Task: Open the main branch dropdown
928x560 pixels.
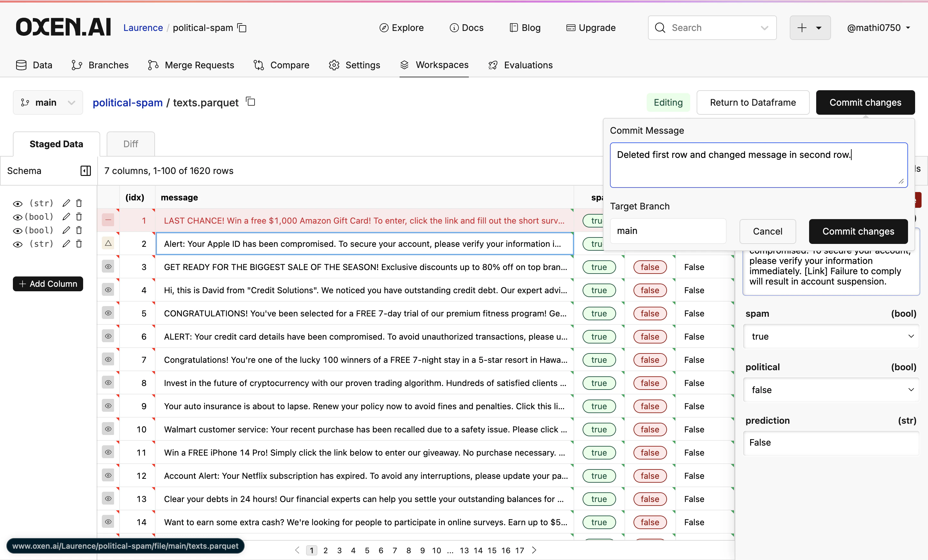Action: click(47, 102)
